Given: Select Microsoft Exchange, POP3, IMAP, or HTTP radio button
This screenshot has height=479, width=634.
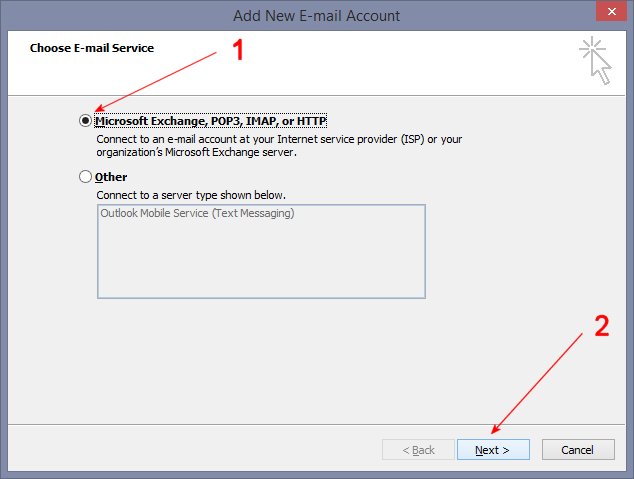Looking at the screenshot, I should coord(85,120).
